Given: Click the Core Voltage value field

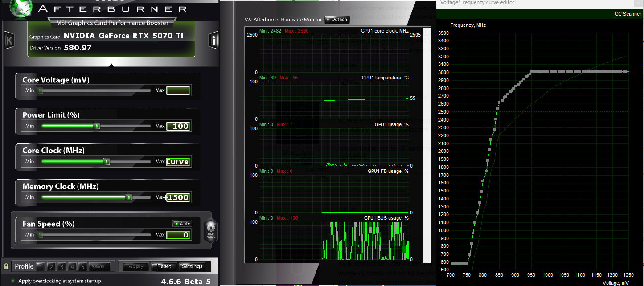Looking at the screenshot, I should 178,91.
